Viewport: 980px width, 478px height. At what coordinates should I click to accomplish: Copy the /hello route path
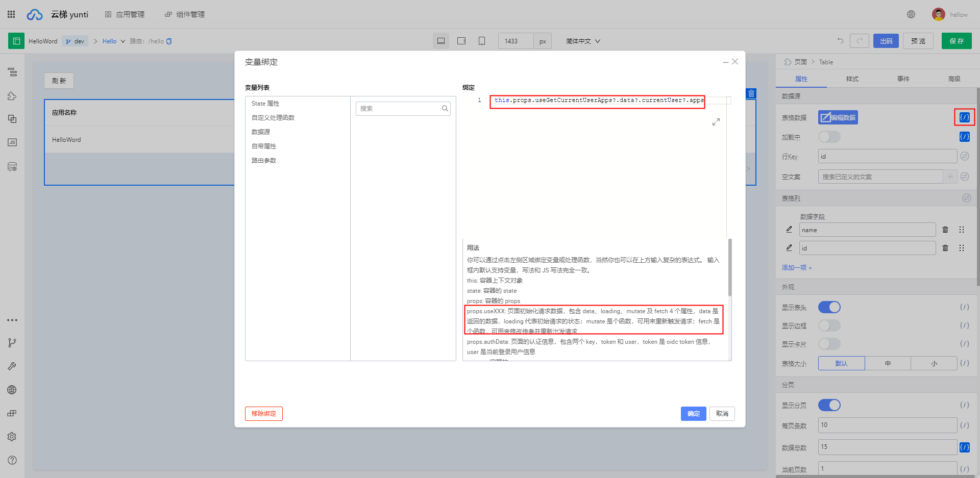tap(169, 41)
